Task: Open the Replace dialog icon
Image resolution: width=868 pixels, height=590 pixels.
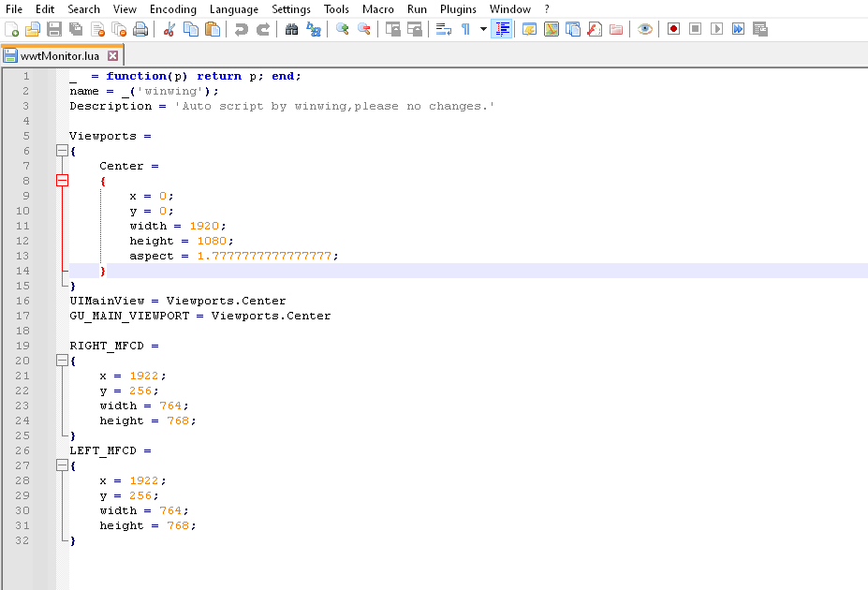Action: [314, 29]
